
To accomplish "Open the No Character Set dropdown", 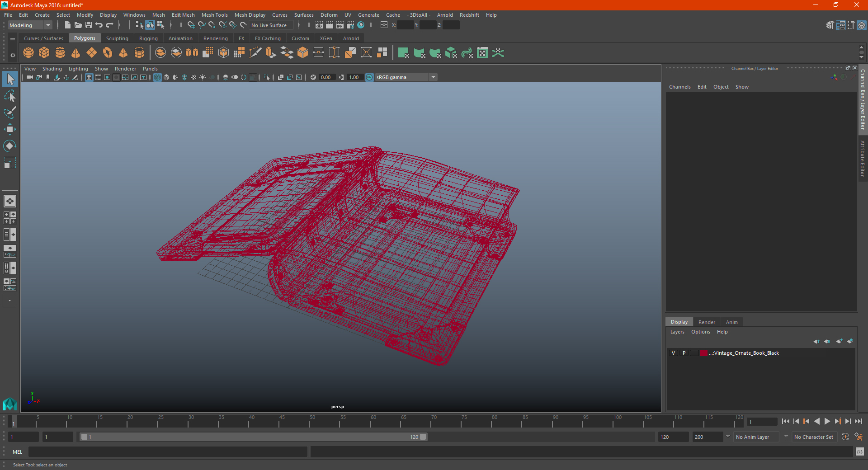I will [x=815, y=437].
